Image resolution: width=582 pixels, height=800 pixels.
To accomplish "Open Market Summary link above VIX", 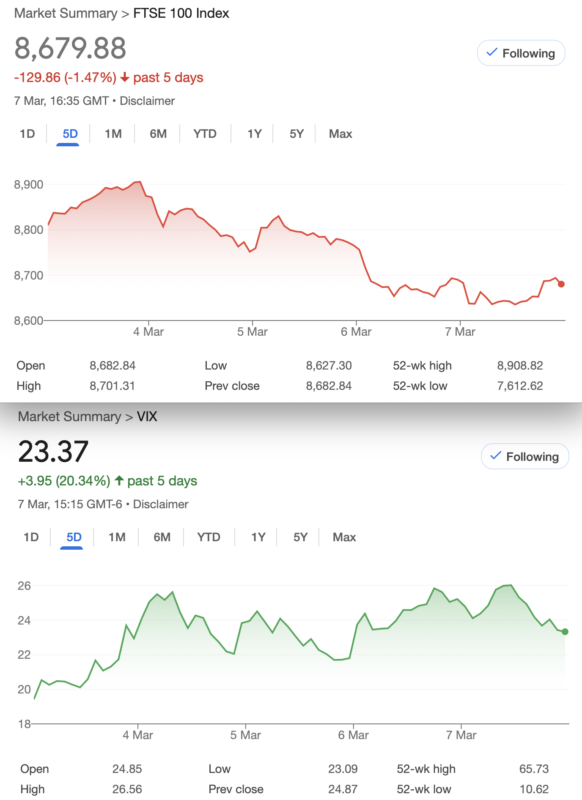I will pos(69,417).
